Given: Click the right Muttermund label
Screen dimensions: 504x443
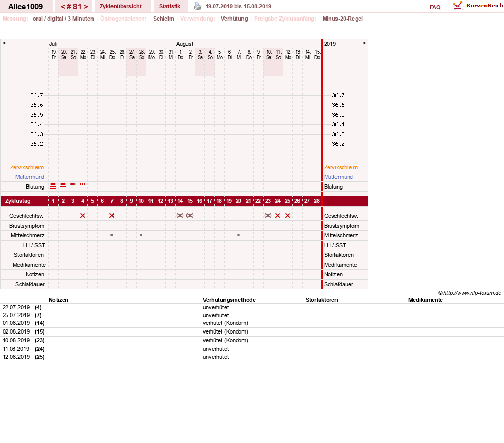Looking at the screenshot, I should tap(339, 177).
